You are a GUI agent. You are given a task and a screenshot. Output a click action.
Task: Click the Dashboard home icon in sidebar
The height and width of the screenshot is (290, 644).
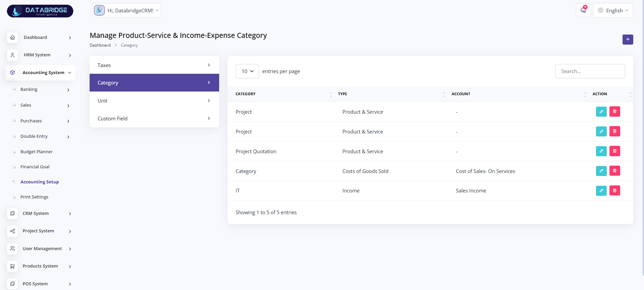coord(12,37)
